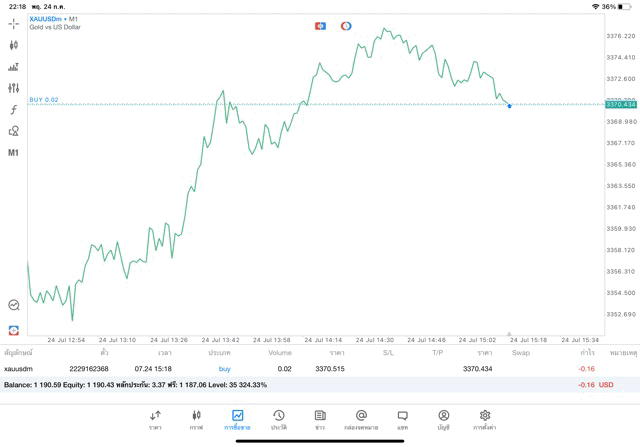This screenshot has height=447, width=640.
Task: Open the M1 timeframe selector
Action: pyautogui.click(x=14, y=153)
